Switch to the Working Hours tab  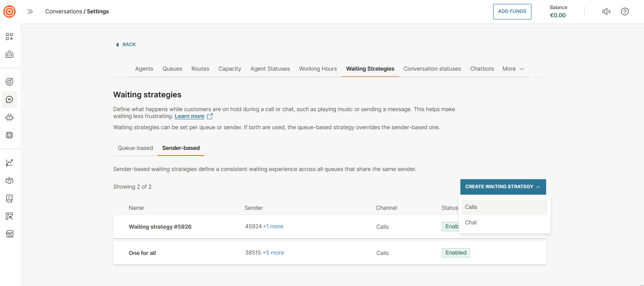click(318, 69)
